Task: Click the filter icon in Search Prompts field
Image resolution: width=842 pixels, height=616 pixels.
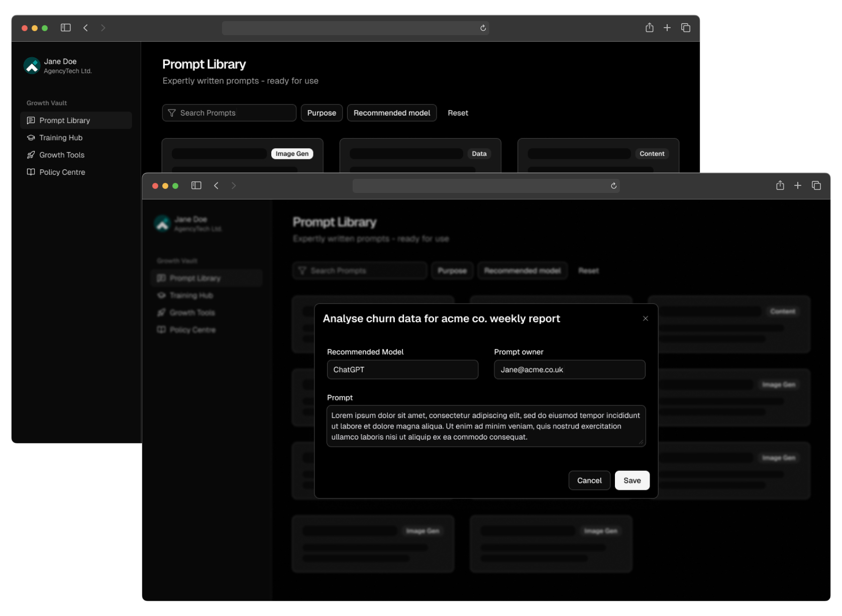Action: click(x=172, y=113)
